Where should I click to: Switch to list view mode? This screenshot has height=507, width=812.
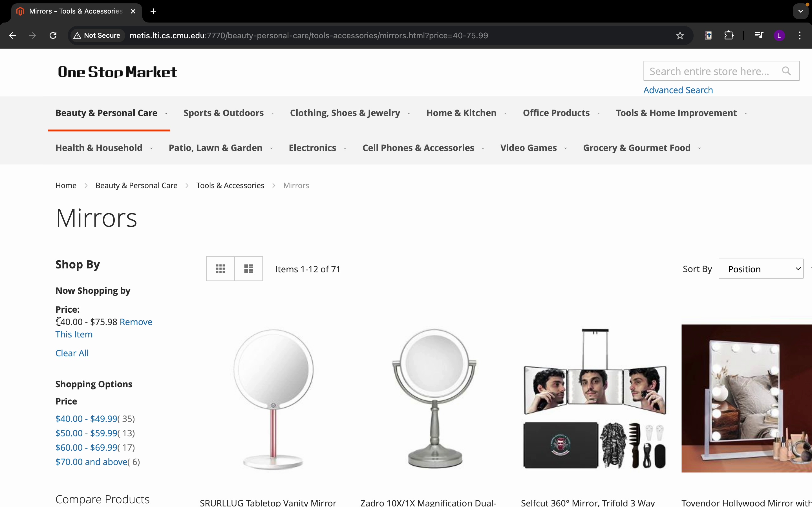[x=249, y=269]
